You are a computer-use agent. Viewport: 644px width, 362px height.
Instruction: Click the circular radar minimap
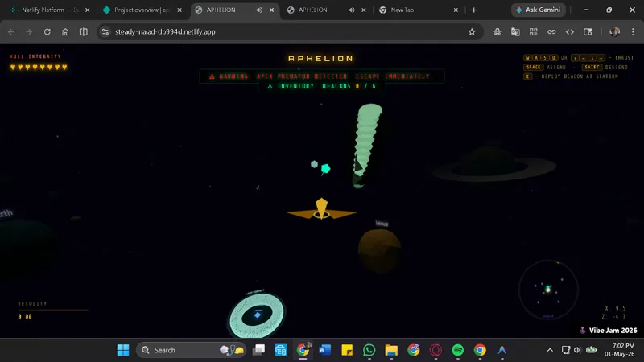pyautogui.click(x=548, y=290)
